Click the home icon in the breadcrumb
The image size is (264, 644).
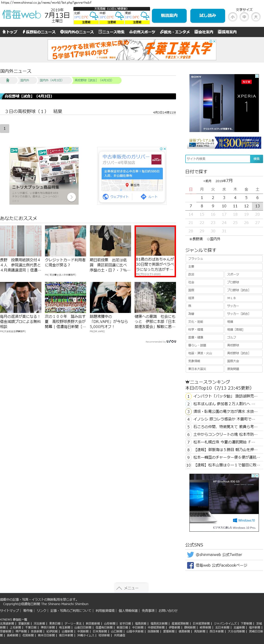(8, 80)
